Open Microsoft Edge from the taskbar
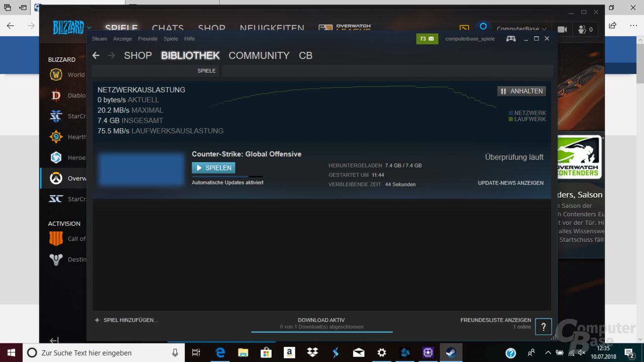Viewport: 644px width, 362px height. (220, 352)
